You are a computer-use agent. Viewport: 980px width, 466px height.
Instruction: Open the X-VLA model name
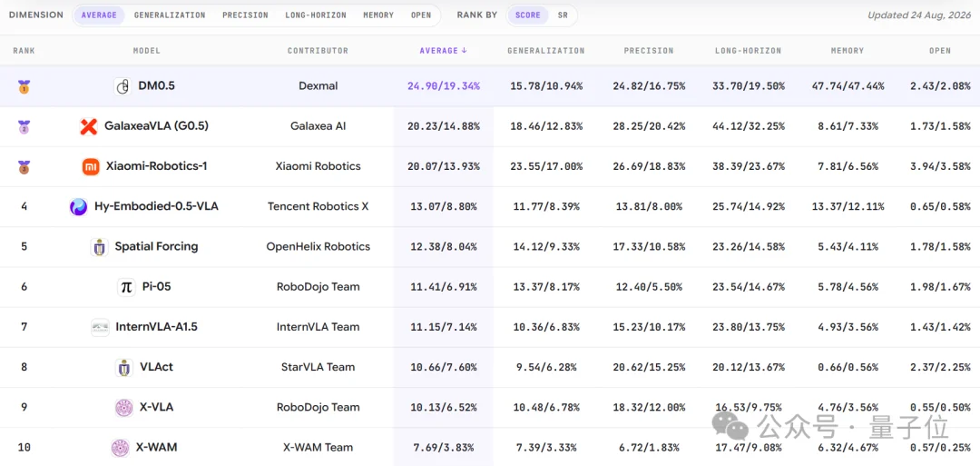157,407
